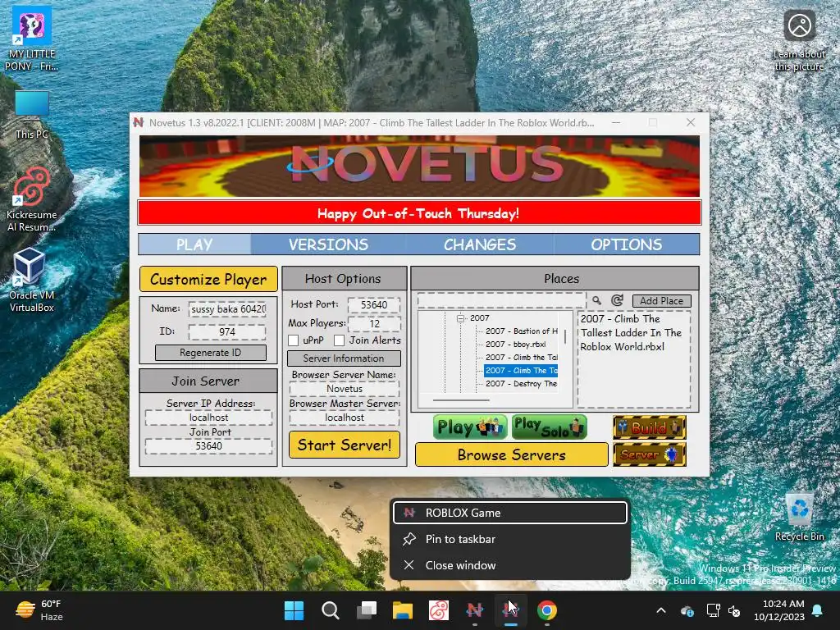This screenshot has width=840, height=630.
Task: Click the Browser Master Server field
Action: click(x=345, y=418)
